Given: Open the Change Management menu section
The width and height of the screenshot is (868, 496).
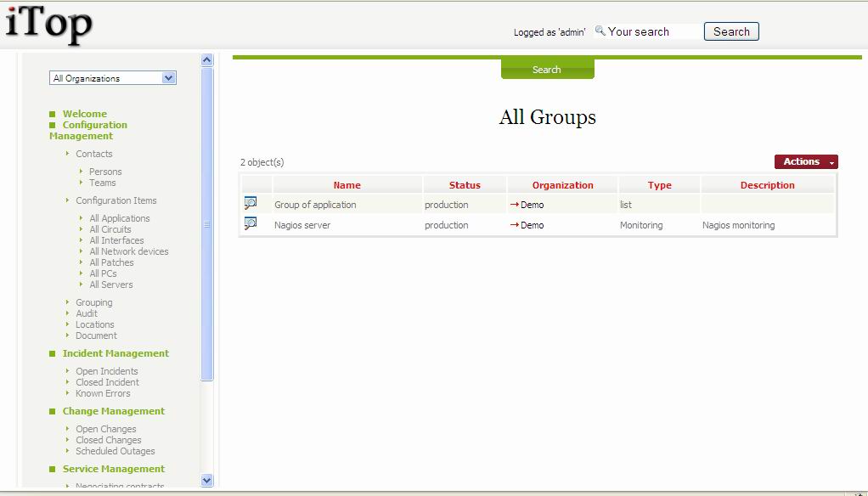Looking at the screenshot, I should coord(114,411).
